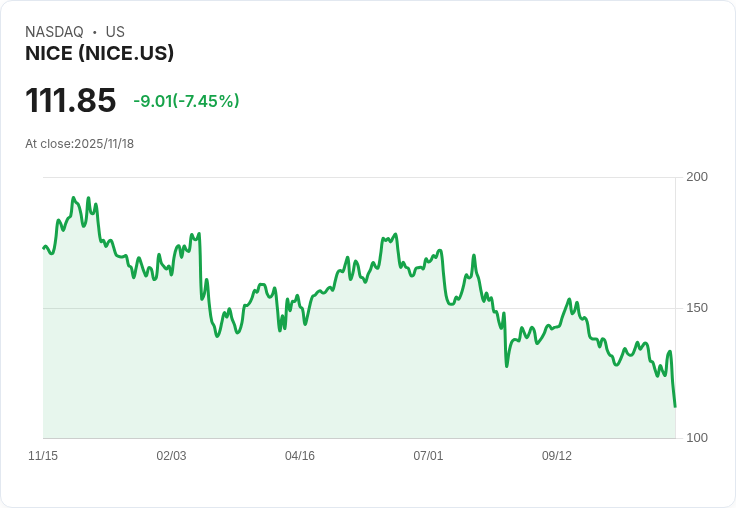The width and height of the screenshot is (736, 508).
Task: Select the 02/03 date axis label
Action: (x=171, y=456)
